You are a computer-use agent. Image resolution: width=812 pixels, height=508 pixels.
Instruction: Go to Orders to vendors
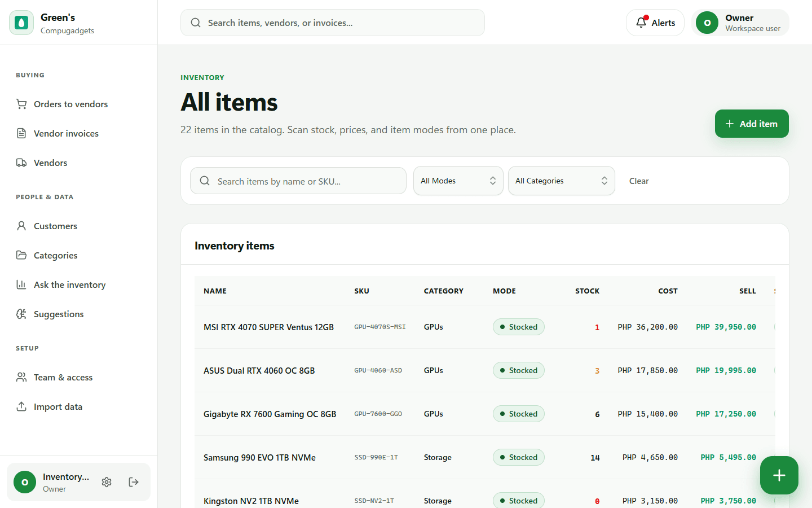[x=79, y=104]
